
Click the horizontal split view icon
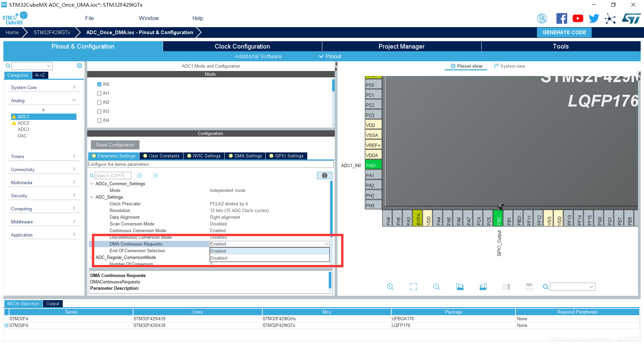pos(529,287)
